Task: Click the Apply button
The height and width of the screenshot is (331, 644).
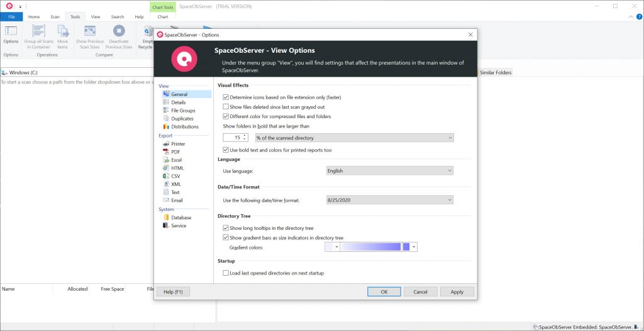Action: pos(457,292)
